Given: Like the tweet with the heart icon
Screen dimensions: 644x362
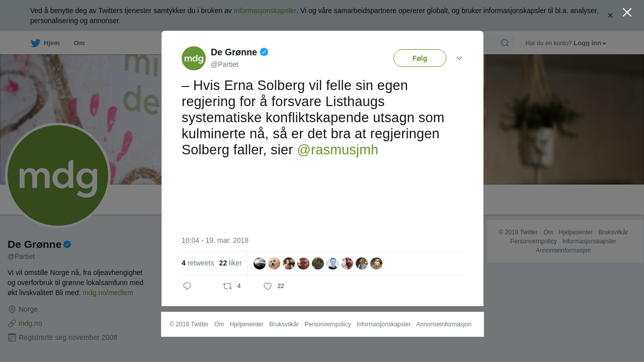Looking at the screenshot, I should [x=268, y=286].
